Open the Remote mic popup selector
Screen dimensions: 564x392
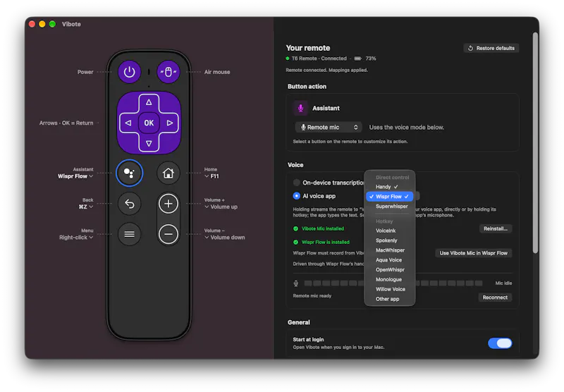[328, 128]
